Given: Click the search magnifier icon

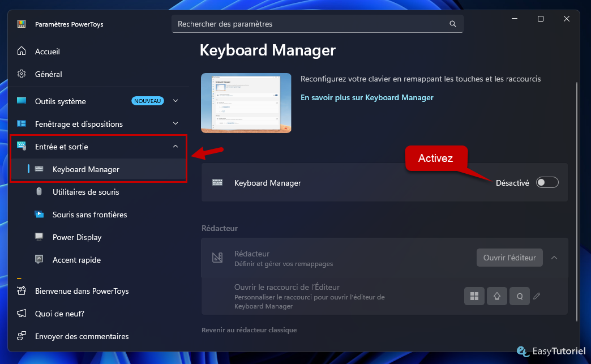Looking at the screenshot, I should click(x=453, y=24).
